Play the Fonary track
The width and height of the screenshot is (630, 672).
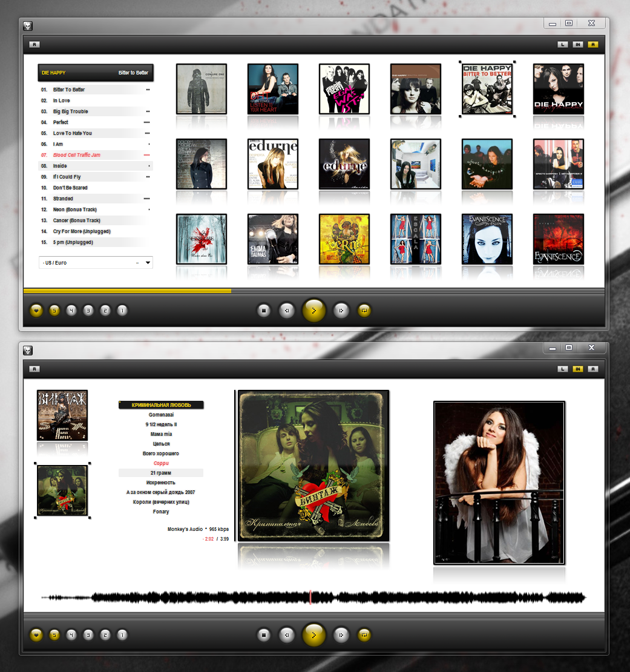coord(161,512)
